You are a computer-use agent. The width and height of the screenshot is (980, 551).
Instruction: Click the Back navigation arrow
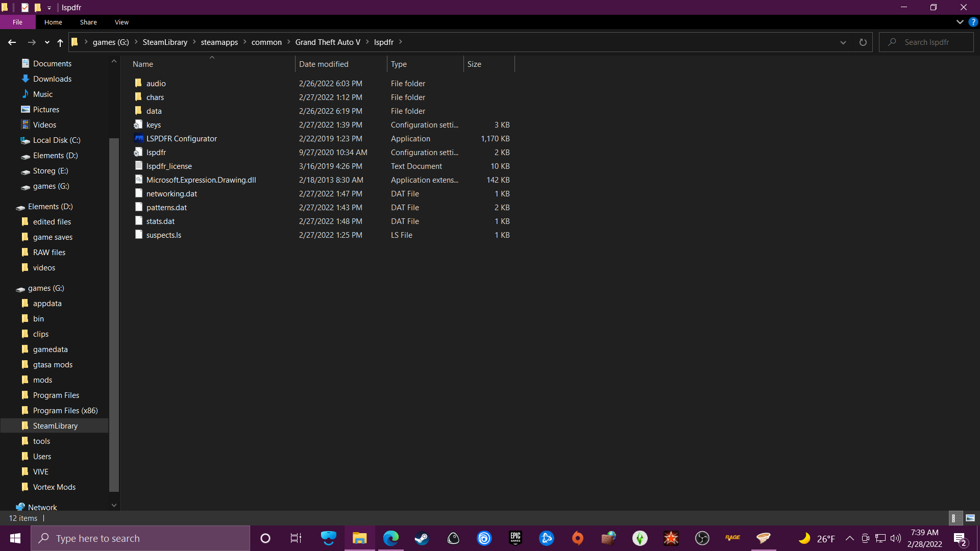pyautogui.click(x=12, y=42)
